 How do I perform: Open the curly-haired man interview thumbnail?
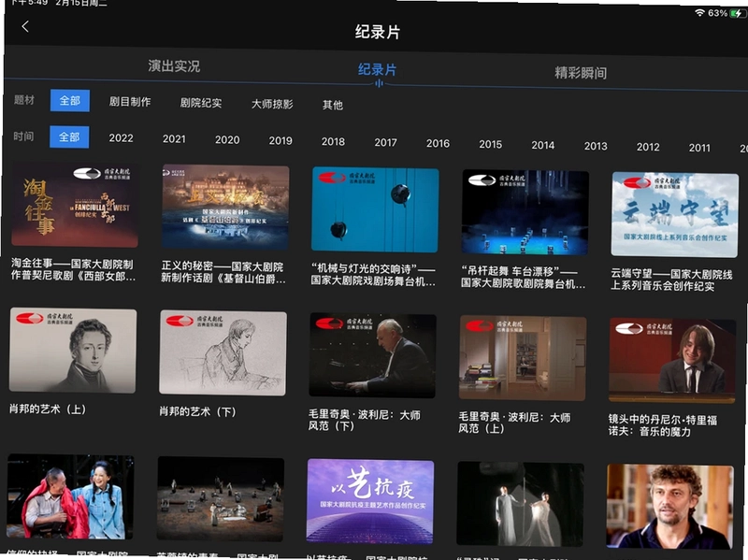point(669,507)
